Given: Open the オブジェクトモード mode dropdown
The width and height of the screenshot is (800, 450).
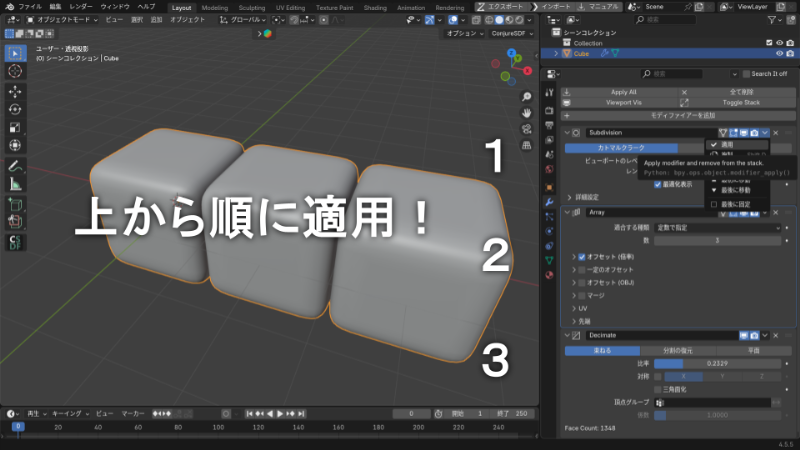Looking at the screenshot, I should coord(62,19).
